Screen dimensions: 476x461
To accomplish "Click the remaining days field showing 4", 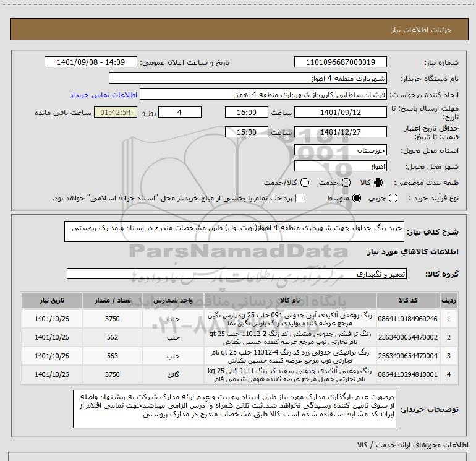I will coord(180,112).
